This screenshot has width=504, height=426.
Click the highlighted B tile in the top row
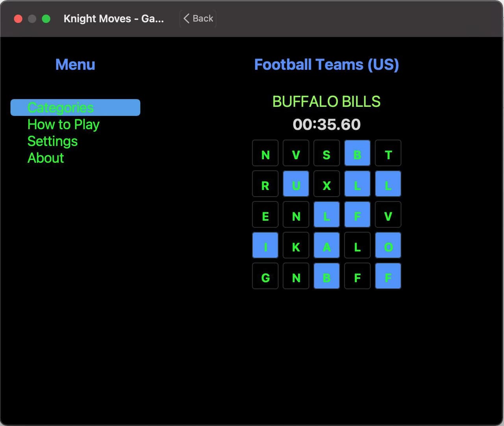(x=358, y=153)
